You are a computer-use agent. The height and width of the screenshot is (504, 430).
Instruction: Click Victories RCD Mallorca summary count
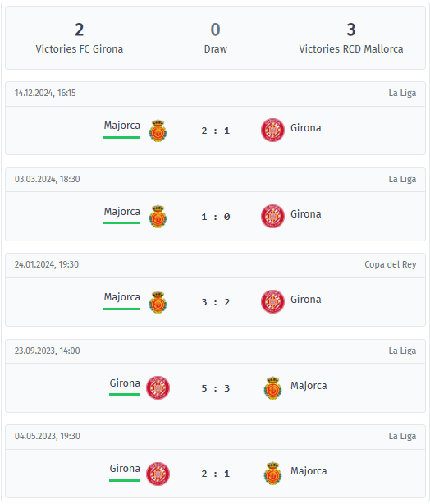351,30
